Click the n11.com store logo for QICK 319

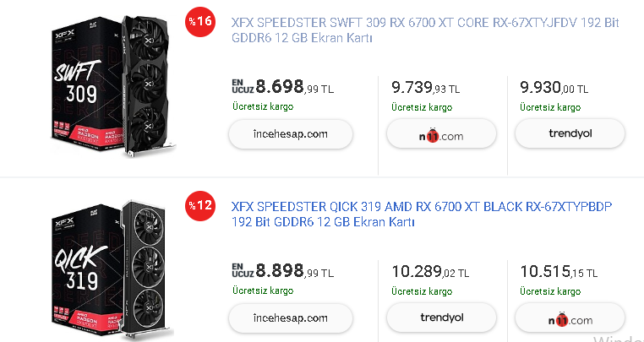569,318
